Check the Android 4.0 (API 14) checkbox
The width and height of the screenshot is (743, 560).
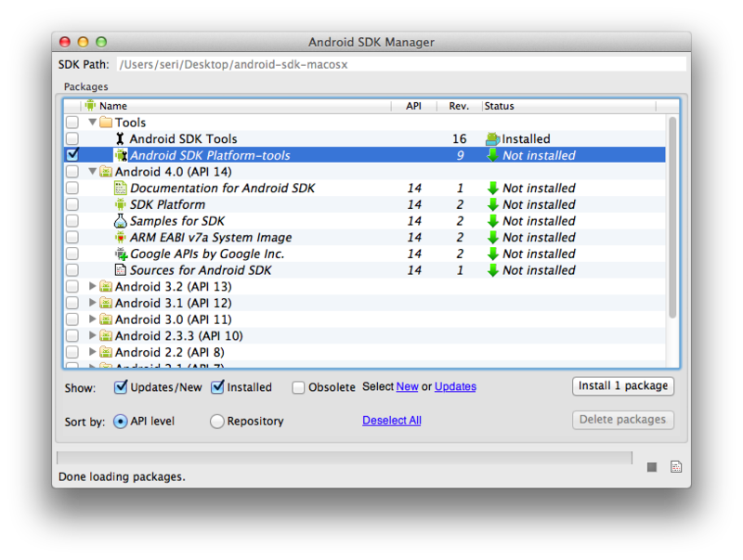pos(72,171)
